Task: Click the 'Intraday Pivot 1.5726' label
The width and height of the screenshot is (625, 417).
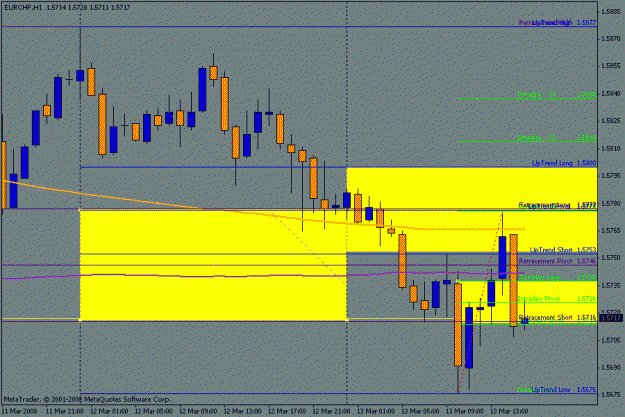Action: 557,298
